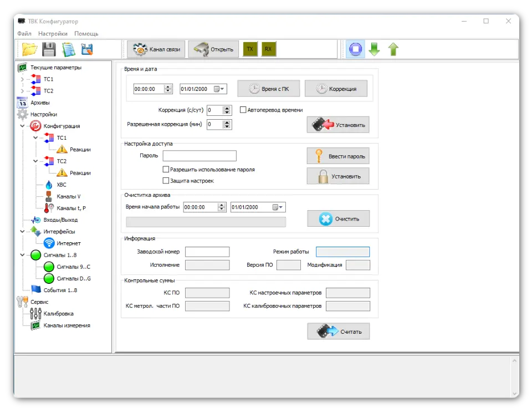Click the Пароль input field
Viewport: 532px width, 413px height.
199,156
